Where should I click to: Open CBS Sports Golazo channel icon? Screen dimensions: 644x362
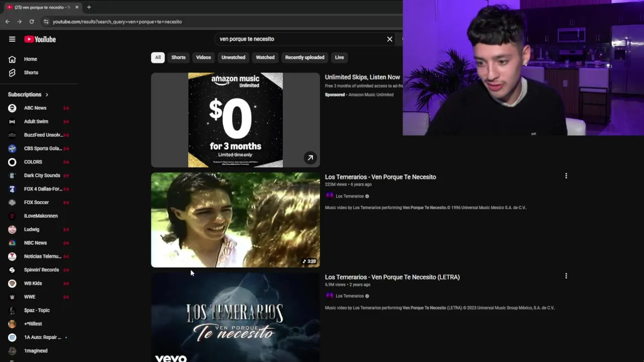click(x=12, y=148)
